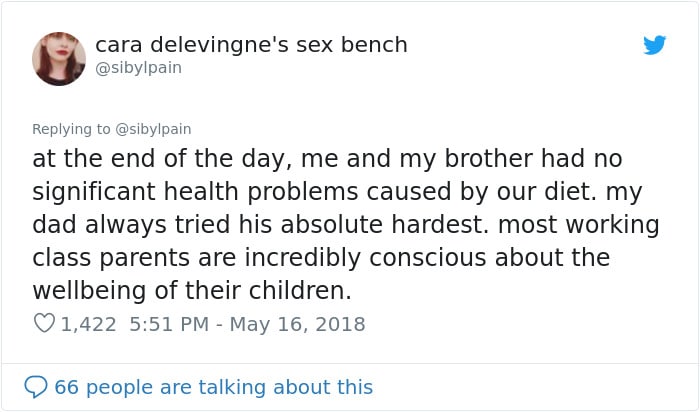
Task: Open the round profile avatar photo
Action: 59,58
